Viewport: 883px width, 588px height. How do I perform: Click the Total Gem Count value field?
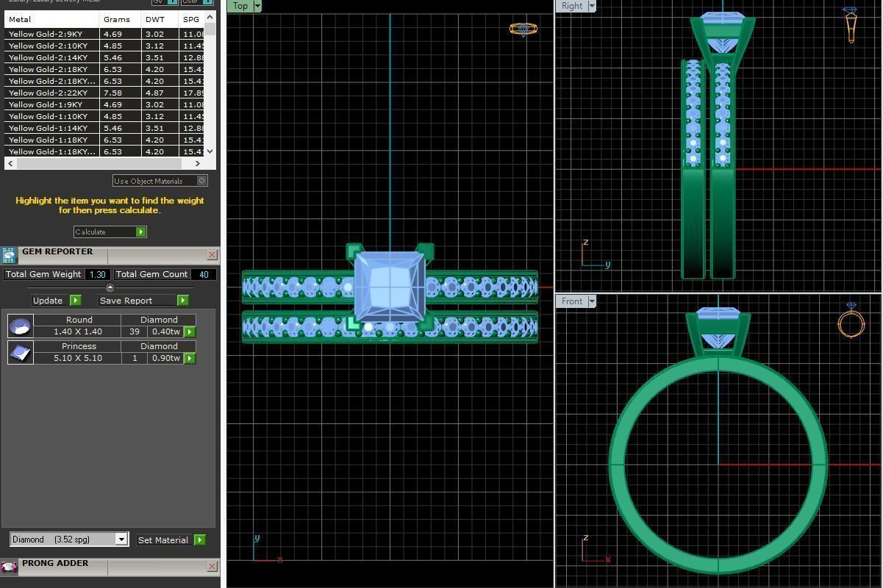[204, 274]
